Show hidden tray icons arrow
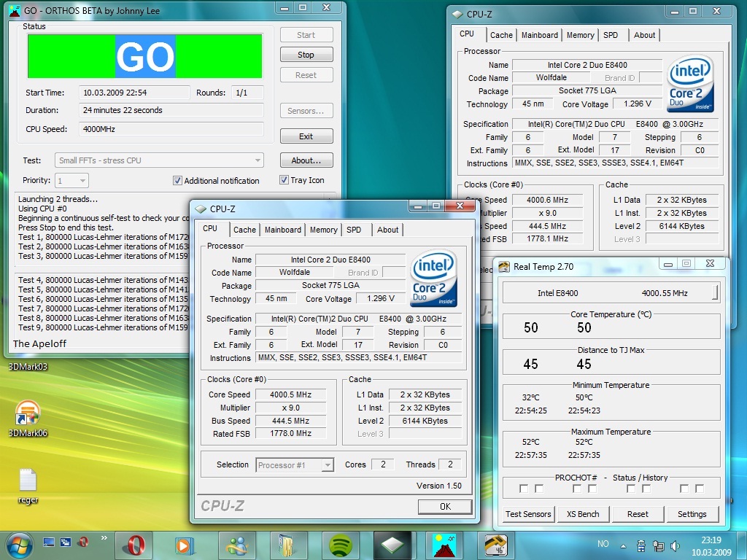Image resolution: width=747 pixels, height=560 pixels. (x=623, y=546)
